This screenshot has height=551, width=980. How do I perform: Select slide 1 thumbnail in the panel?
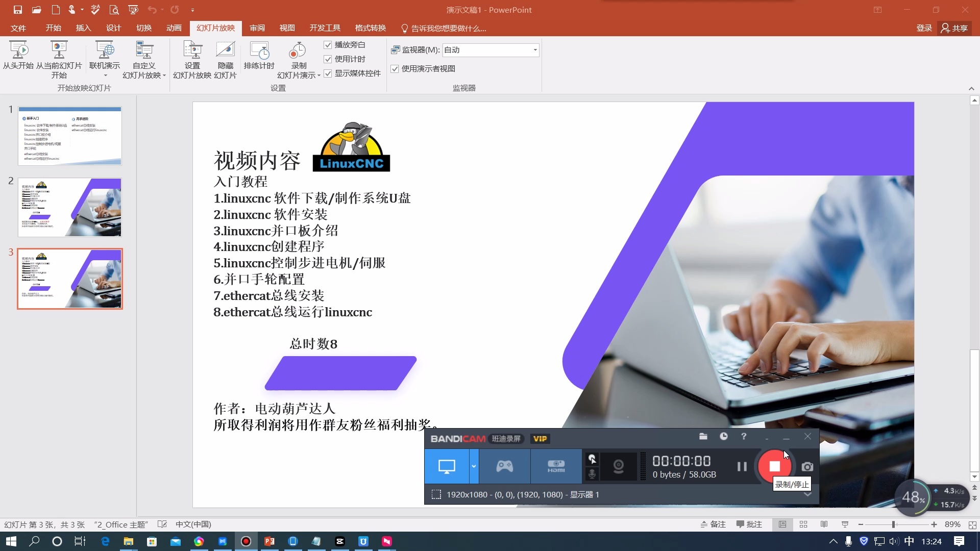point(70,135)
